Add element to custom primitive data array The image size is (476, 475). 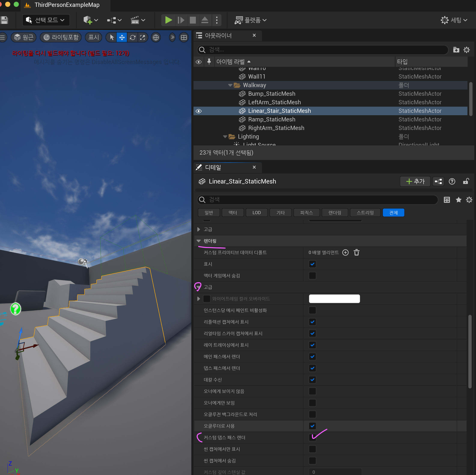345,252
